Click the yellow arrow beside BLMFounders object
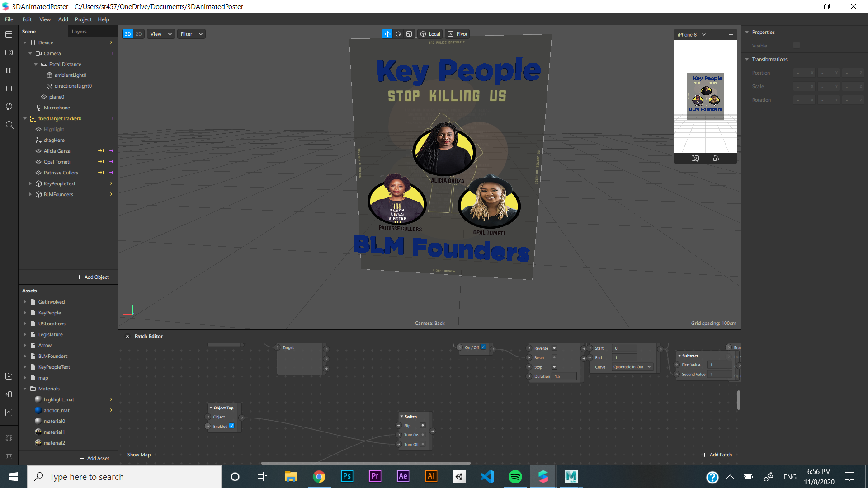This screenshot has height=488, width=868. coord(110,194)
